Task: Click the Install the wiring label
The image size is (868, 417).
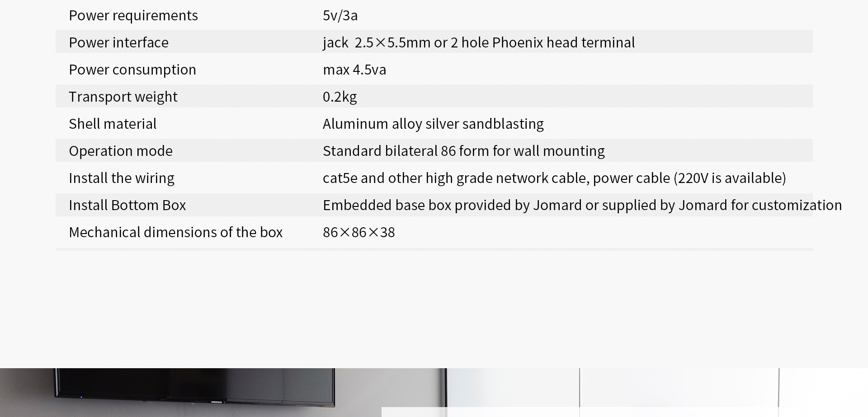Action: point(122,178)
